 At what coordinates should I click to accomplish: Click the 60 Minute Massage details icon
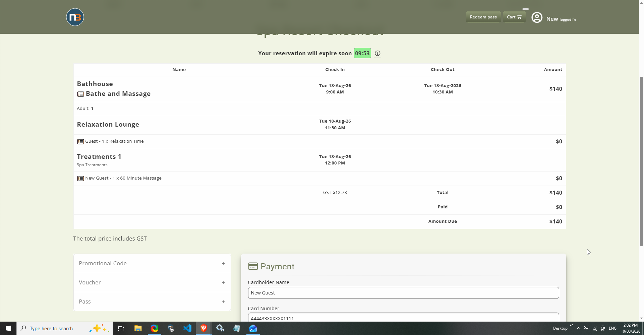(x=80, y=179)
